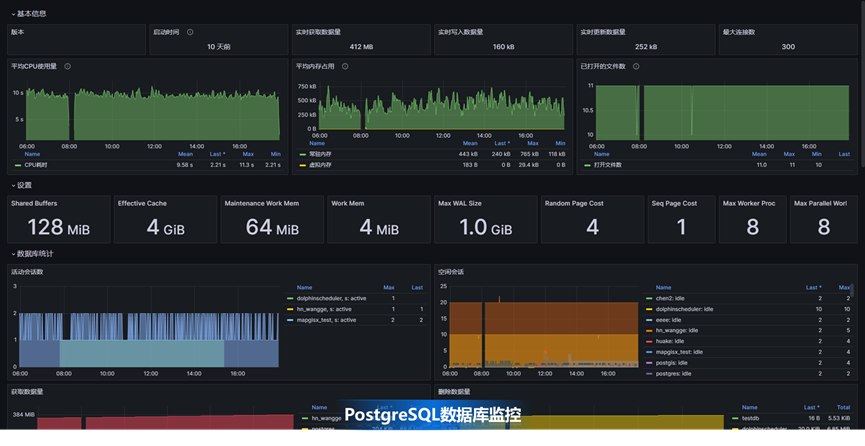Click the info icon next to 平均内存占用

click(345, 66)
